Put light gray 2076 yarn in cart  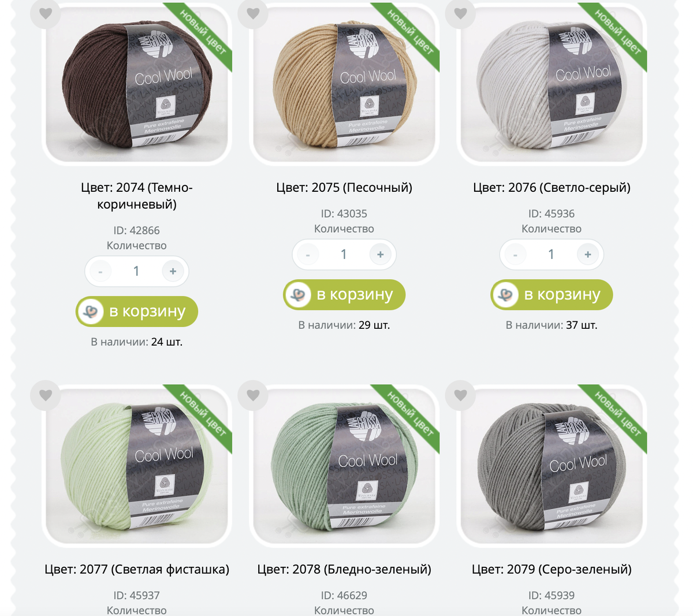(552, 295)
